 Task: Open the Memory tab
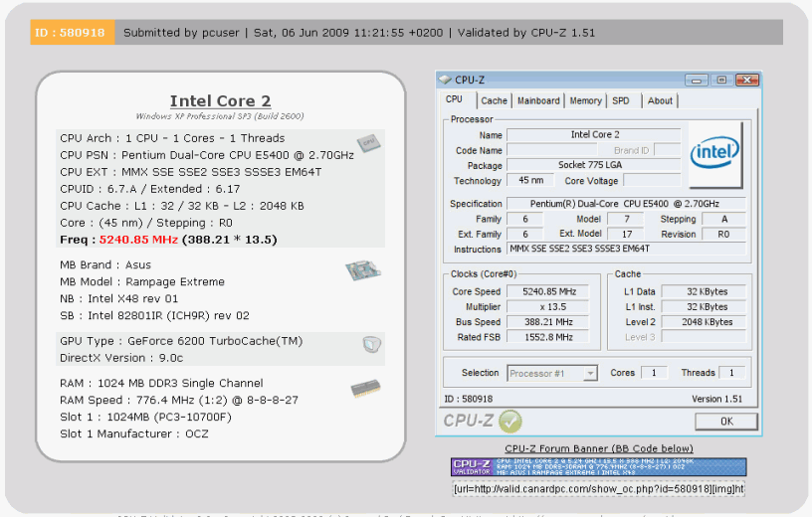(x=586, y=101)
